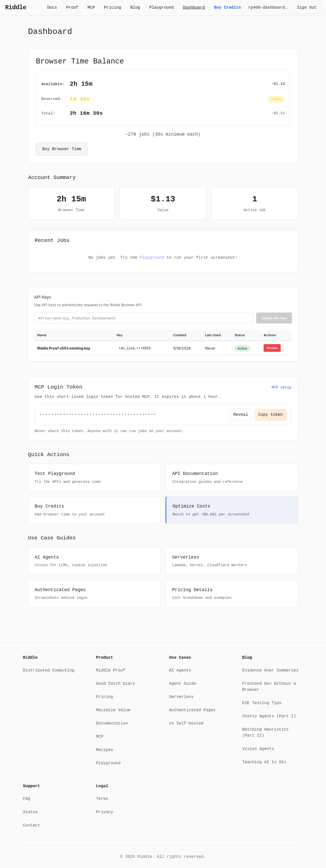Open the Authenticated Pages guide card
The image size is (326, 868).
[x=94, y=594]
